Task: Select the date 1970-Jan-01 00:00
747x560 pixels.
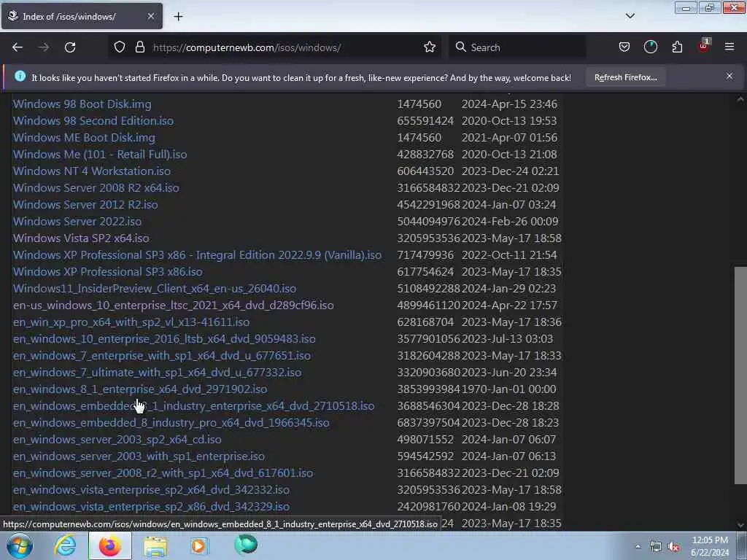Action: coord(508,389)
